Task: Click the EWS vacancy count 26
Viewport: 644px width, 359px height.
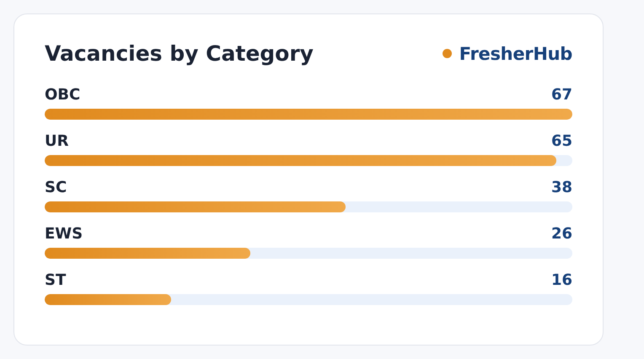Action: (x=562, y=233)
